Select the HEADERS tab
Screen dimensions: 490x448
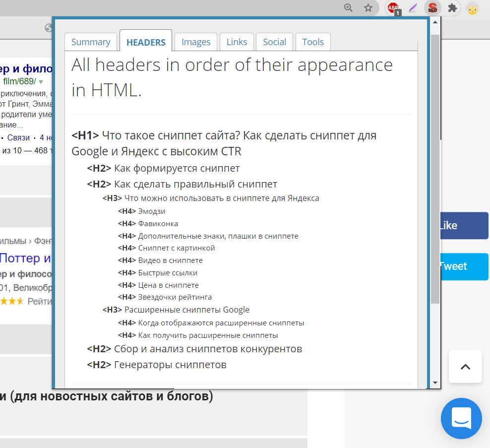pyautogui.click(x=146, y=42)
